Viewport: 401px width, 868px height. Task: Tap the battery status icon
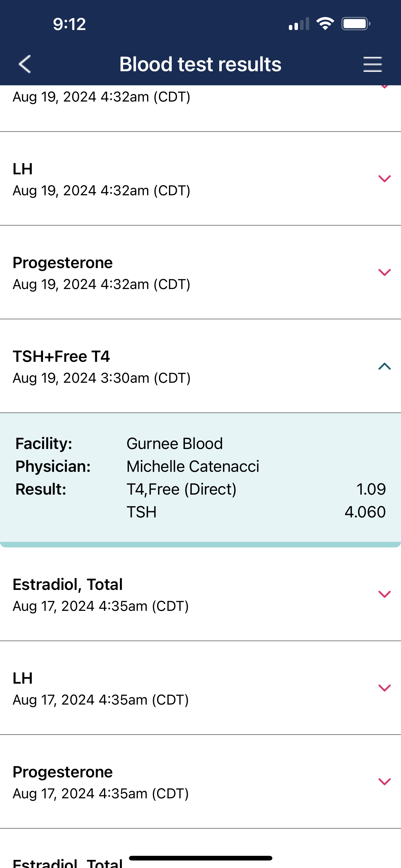355,24
